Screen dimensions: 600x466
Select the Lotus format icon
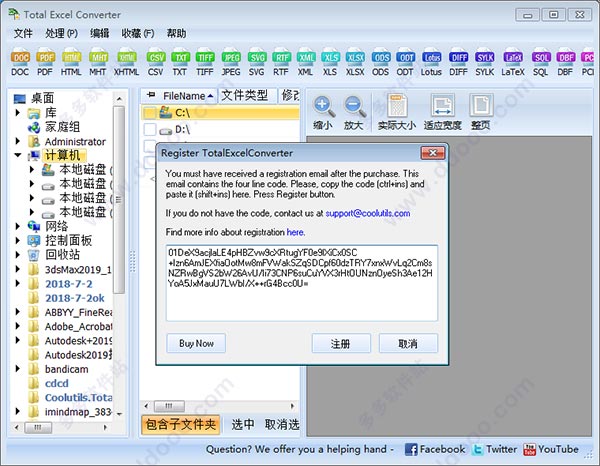(432, 63)
